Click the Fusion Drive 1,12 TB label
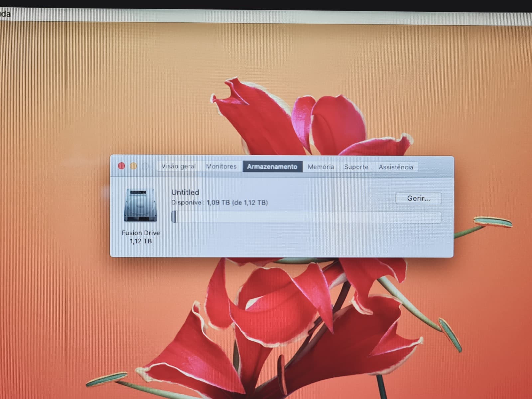This screenshot has width=532, height=399. click(141, 237)
